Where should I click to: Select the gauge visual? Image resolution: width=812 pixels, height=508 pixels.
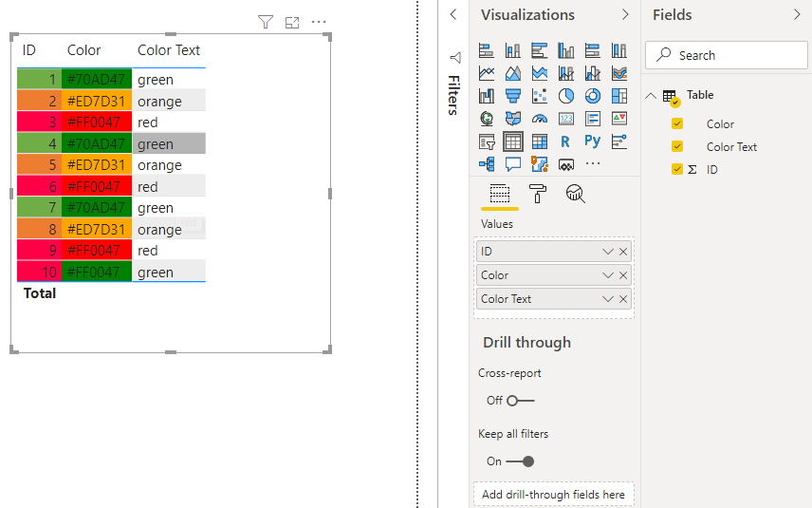(540, 119)
